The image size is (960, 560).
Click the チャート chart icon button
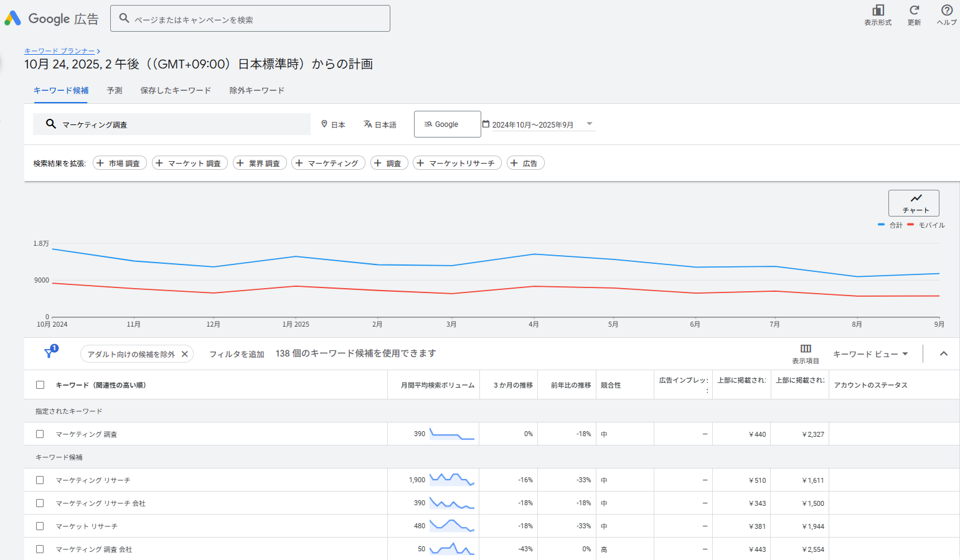[x=913, y=203]
